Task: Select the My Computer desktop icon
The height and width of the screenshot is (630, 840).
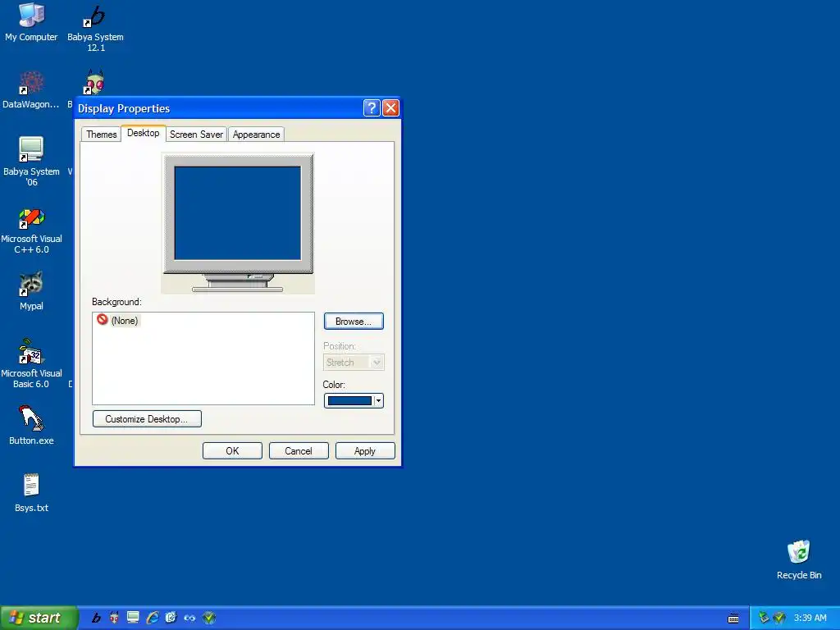Action: pyautogui.click(x=31, y=22)
